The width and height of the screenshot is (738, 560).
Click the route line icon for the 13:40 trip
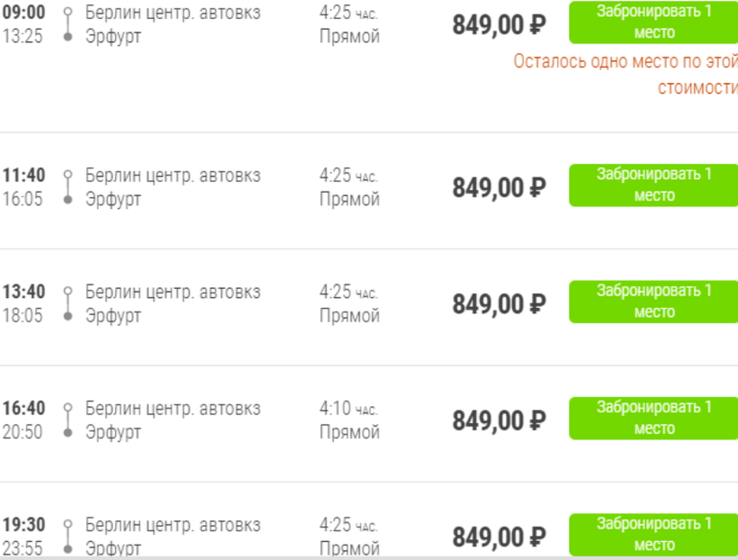click(x=67, y=303)
